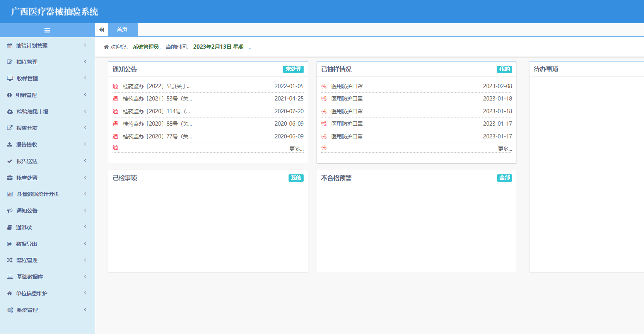Click the home icon beside 单位信息维护

tap(10, 293)
